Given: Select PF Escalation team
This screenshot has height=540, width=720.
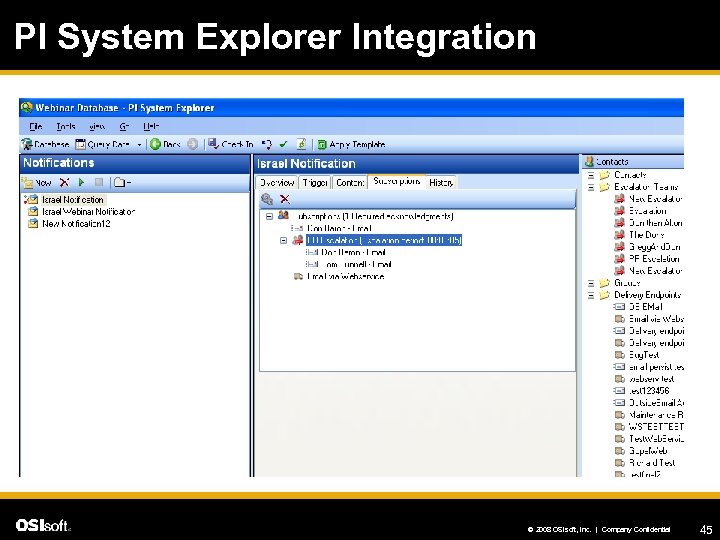Looking at the screenshot, I should (654, 259).
